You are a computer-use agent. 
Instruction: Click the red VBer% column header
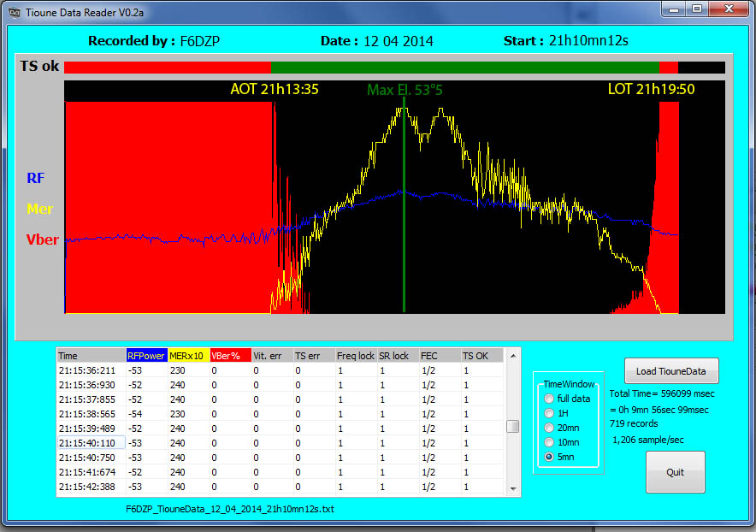[x=230, y=356]
